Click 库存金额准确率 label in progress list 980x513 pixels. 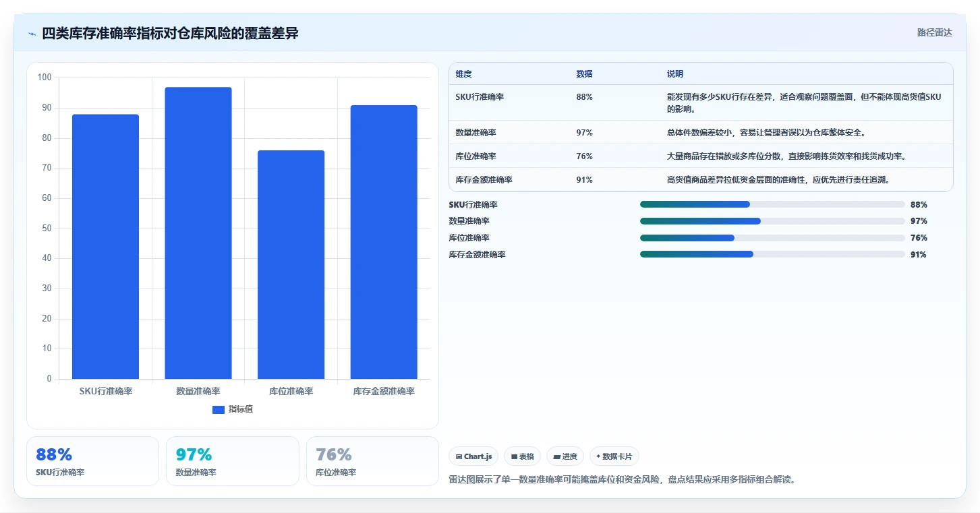pyautogui.click(x=477, y=255)
